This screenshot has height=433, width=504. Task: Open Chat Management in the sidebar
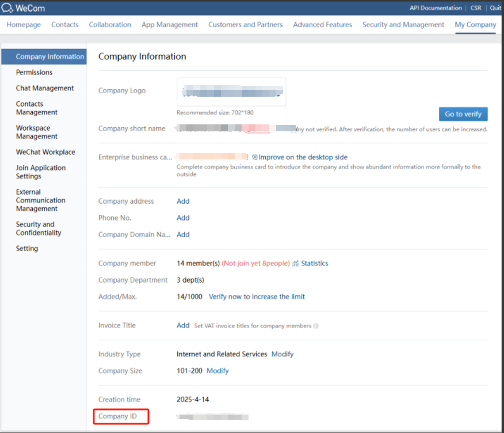[45, 88]
